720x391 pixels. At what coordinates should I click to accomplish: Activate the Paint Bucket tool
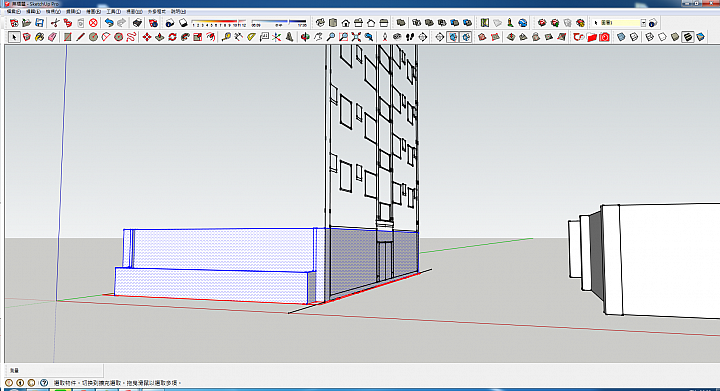point(39,37)
